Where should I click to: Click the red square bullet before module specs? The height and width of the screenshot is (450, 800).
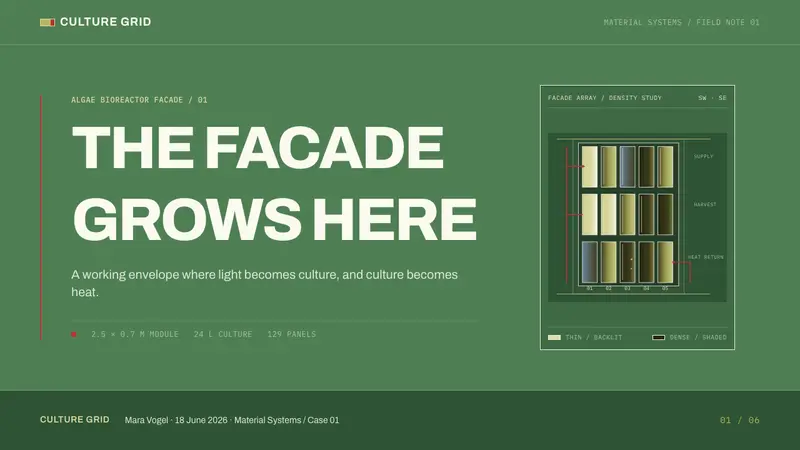click(73, 334)
